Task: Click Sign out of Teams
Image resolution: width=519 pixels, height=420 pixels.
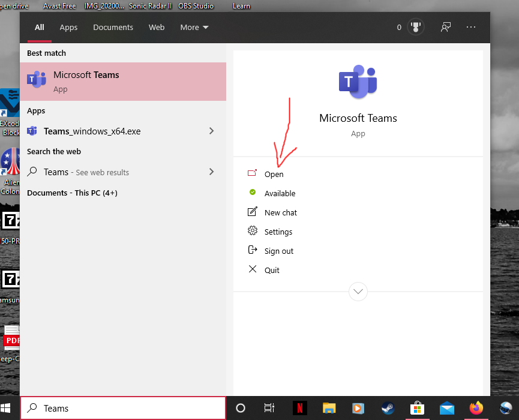Action: (x=278, y=251)
